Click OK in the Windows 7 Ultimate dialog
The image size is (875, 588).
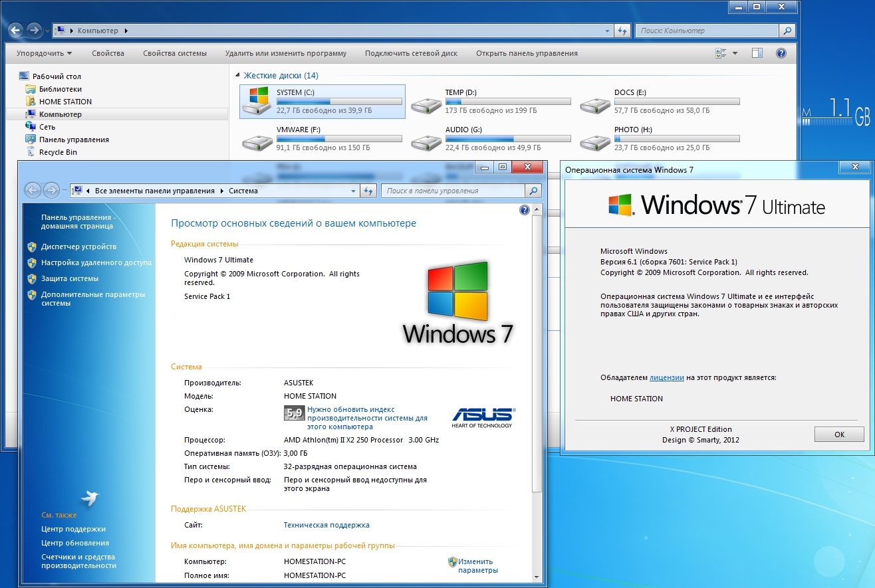click(839, 434)
